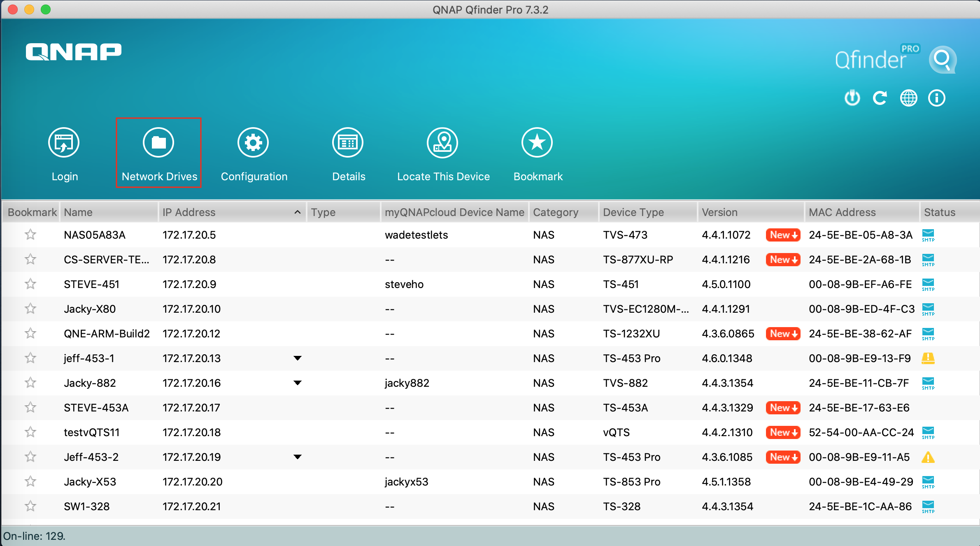Sort by Bookmark column header
Screen dimensions: 980x546
pos(31,212)
